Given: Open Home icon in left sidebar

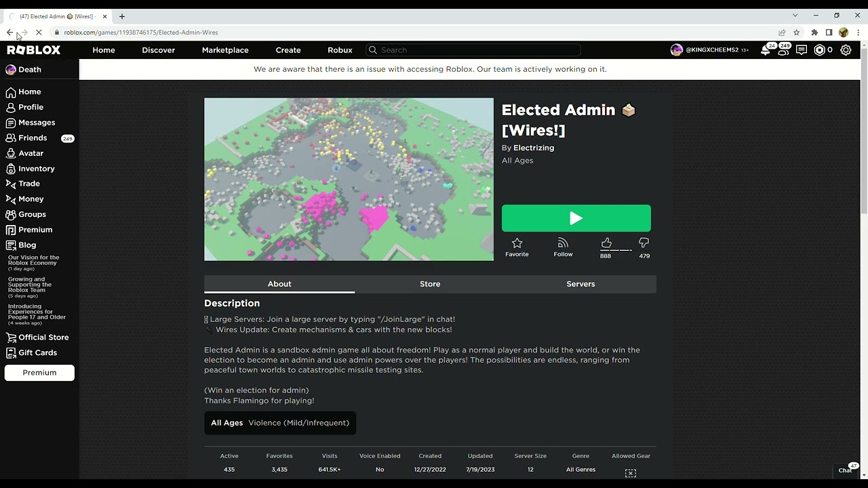Looking at the screenshot, I should point(11,92).
